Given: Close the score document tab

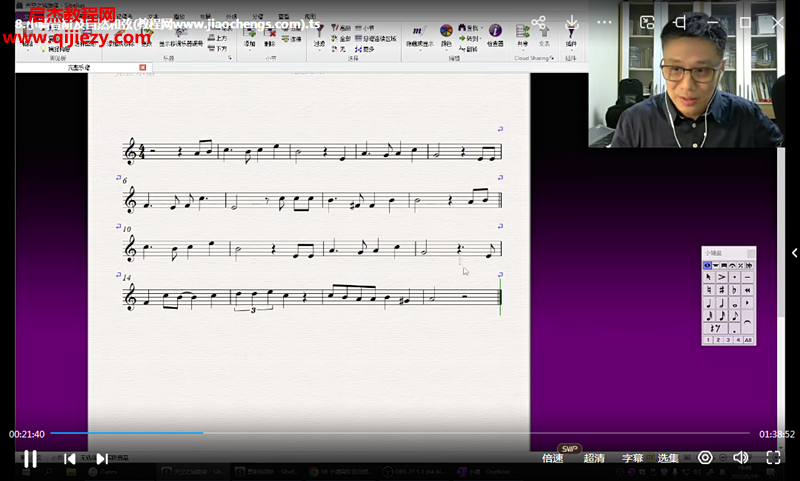Looking at the screenshot, I should (x=143, y=67).
